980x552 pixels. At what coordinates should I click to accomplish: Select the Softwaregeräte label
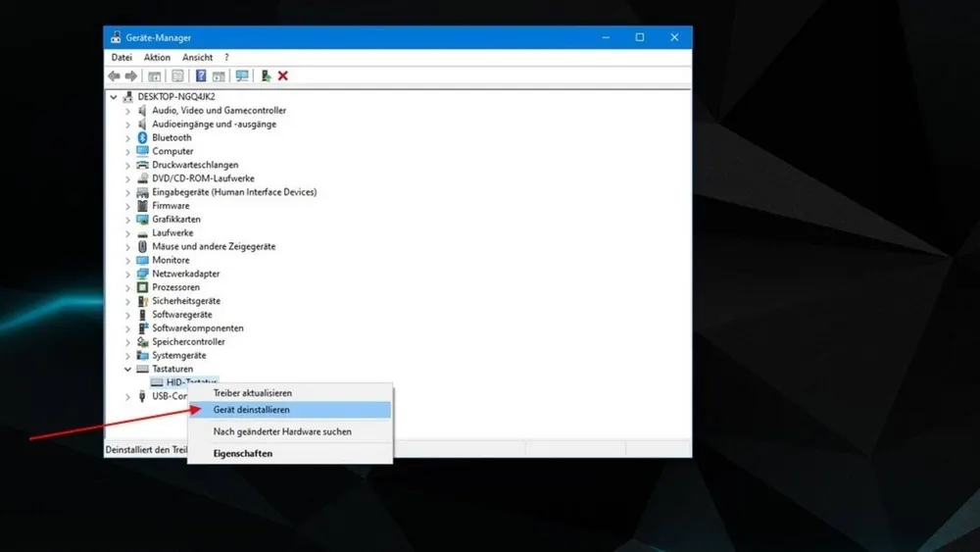(x=182, y=315)
